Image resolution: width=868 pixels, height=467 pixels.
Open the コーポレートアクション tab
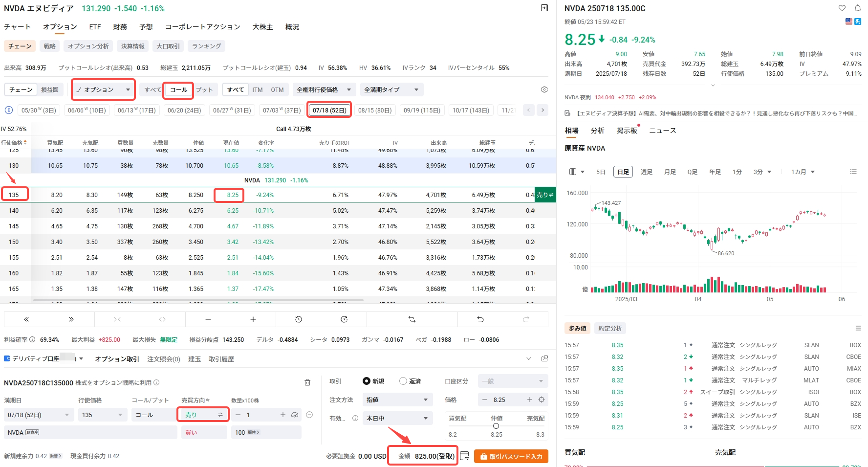coord(202,27)
